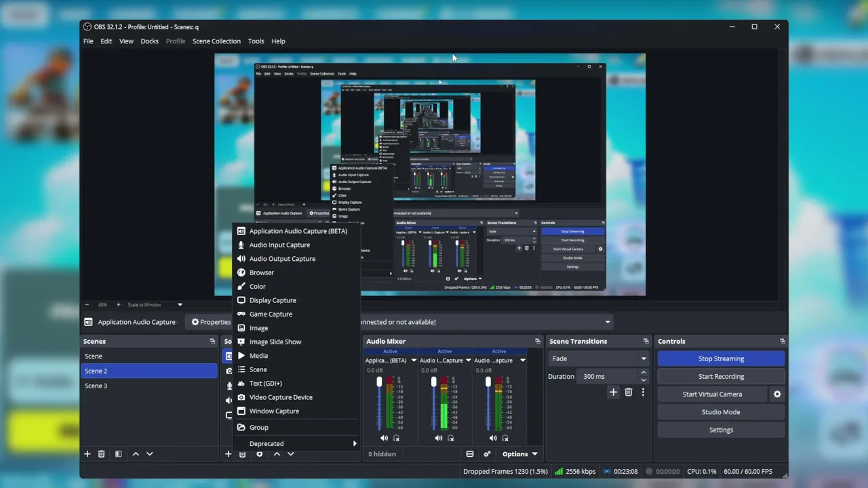This screenshot has width=868, height=488.
Task: Open Application (BETA) mixer channel dropdown
Action: click(414, 361)
